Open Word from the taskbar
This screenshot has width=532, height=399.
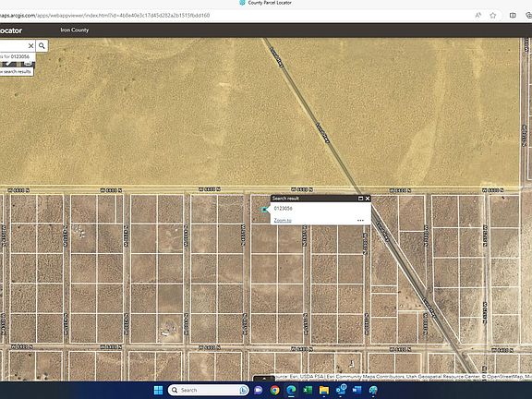(357, 390)
